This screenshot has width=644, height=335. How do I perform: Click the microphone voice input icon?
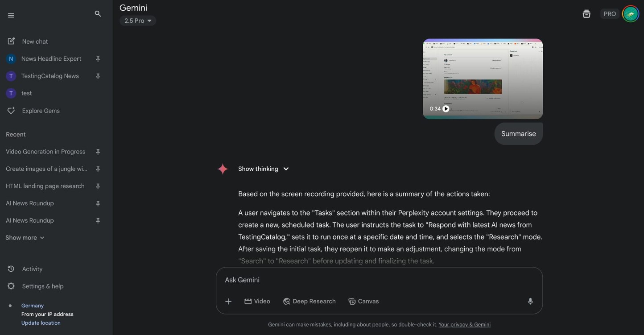click(x=530, y=302)
